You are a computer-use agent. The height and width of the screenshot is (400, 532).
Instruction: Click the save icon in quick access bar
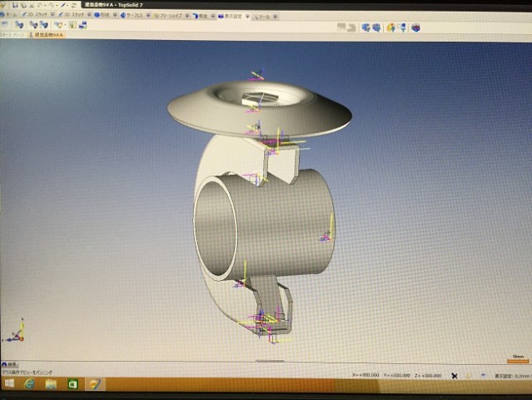pos(15,6)
